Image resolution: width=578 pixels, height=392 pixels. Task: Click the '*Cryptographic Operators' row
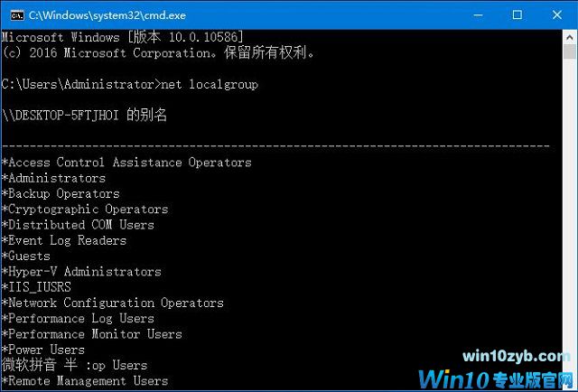[85, 210]
